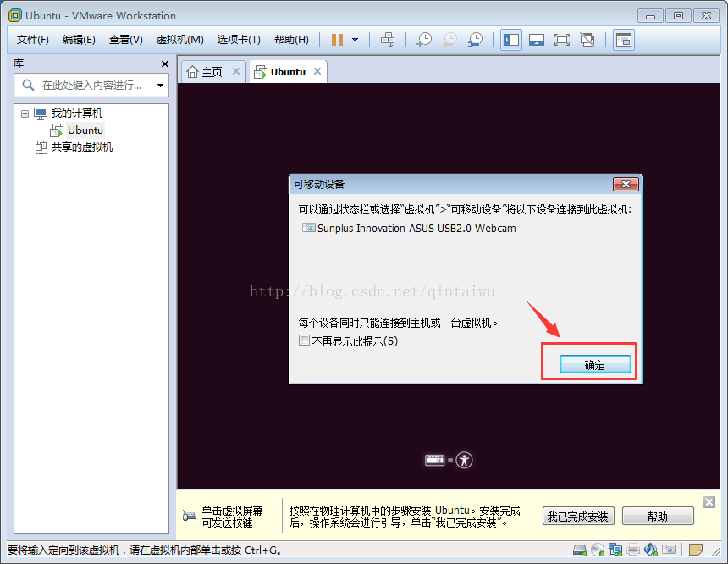Select the Ubuntu VM in the library
Viewport: 728px width, 564px height.
[85, 130]
